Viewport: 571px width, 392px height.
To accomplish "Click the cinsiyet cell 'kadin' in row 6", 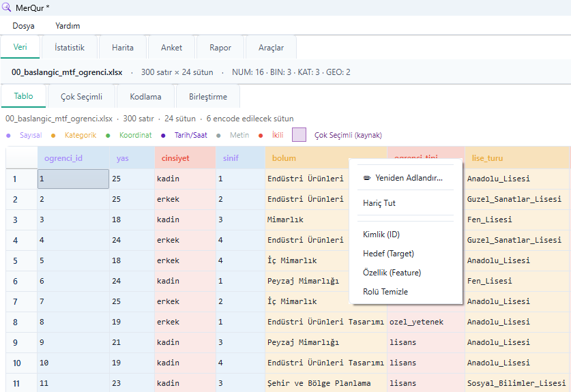I will [x=186, y=281].
